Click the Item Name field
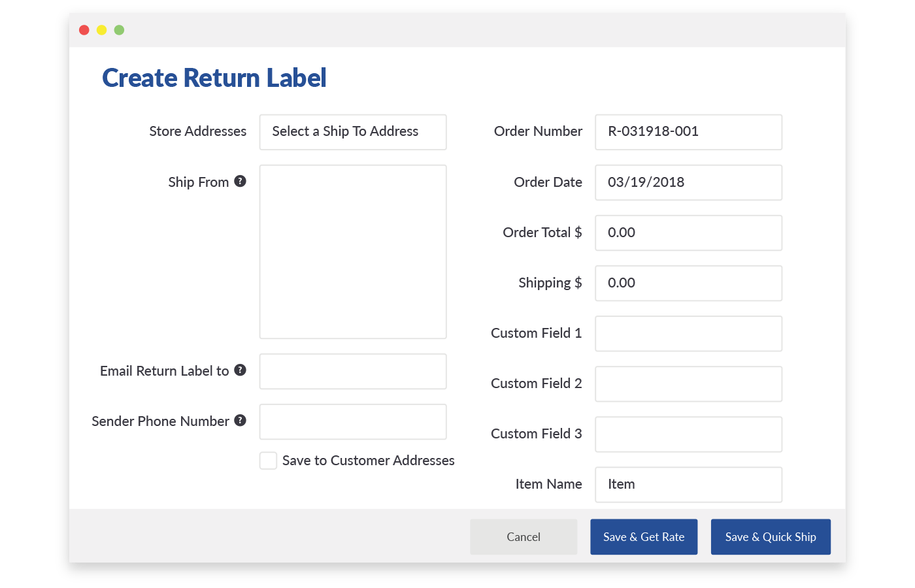 688,484
